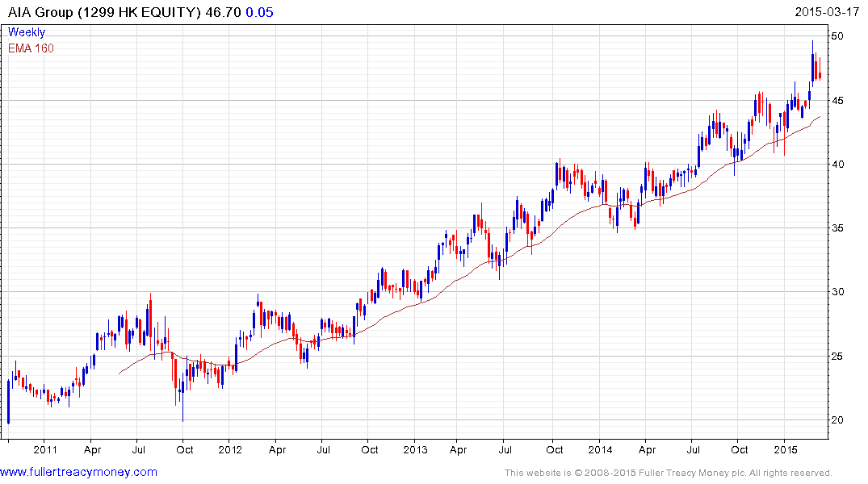This screenshot has height=484, width=868.
Task: Click the 2013 year label on time axis
Action: point(415,449)
